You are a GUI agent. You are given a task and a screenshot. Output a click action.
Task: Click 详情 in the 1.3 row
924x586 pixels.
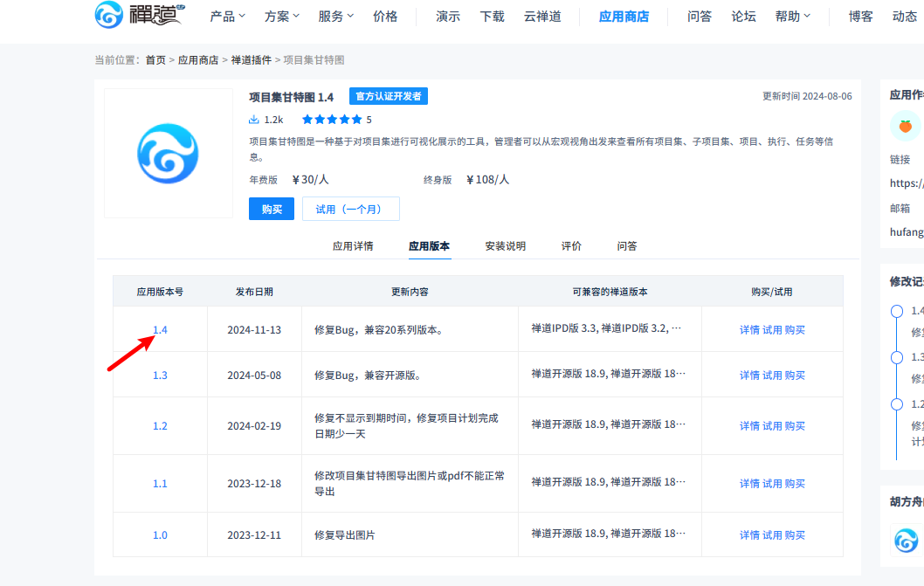[x=749, y=376]
